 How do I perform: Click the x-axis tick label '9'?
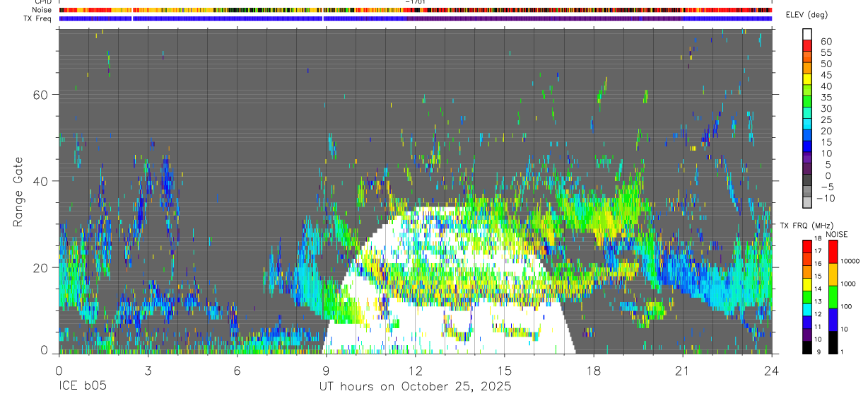(327, 371)
